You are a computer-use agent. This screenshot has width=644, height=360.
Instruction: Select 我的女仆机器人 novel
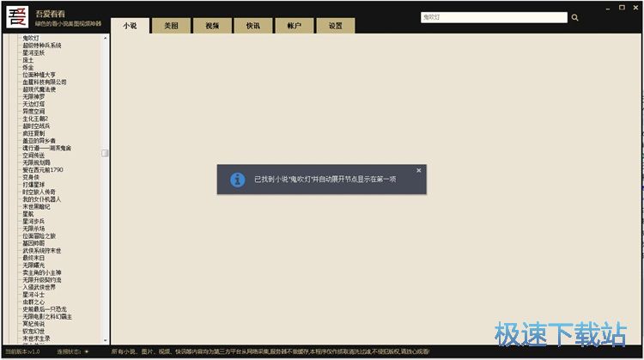[41, 198]
